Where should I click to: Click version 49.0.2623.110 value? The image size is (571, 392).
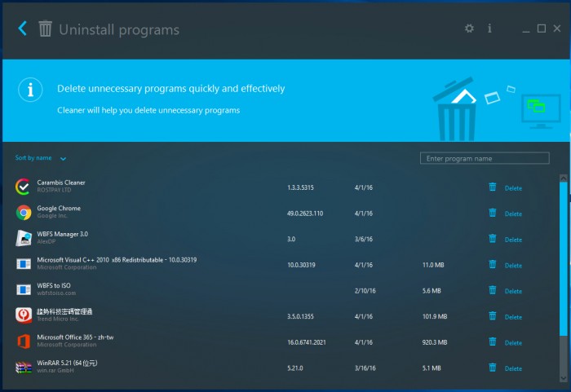click(x=305, y=214)
